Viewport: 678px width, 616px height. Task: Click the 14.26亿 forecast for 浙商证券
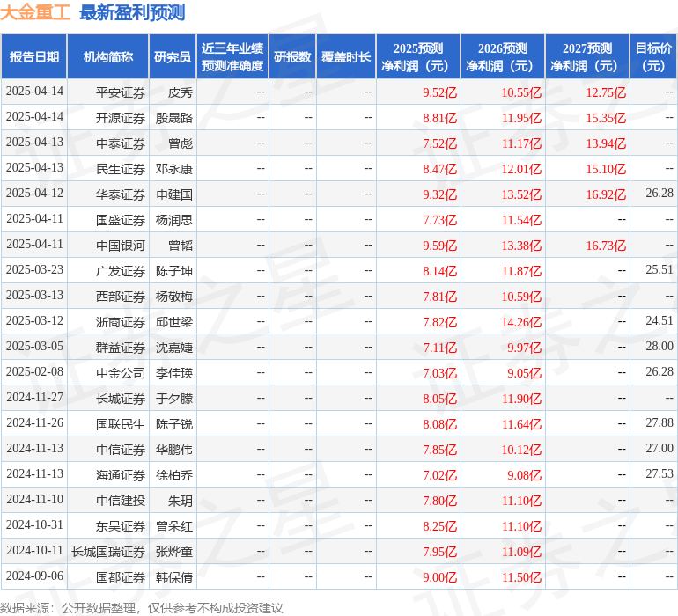pyautogui.click(x=521, y=321)
